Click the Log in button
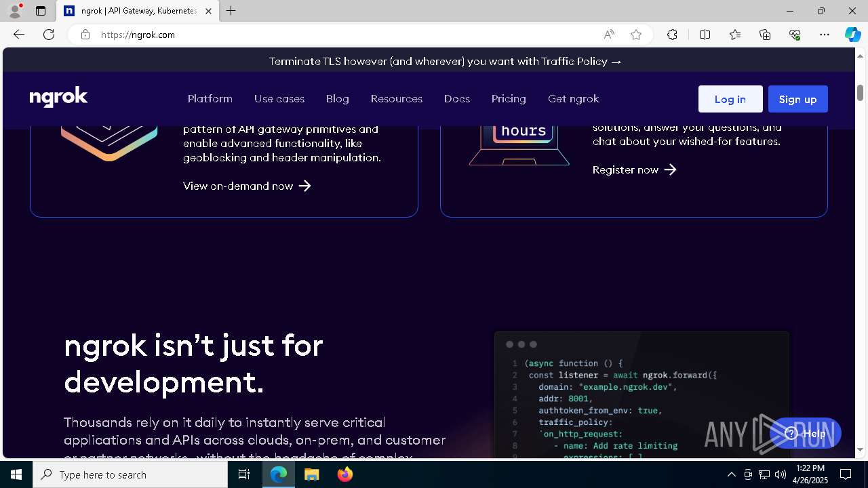The height and width of the screenshot is (488, 868). 730,99
